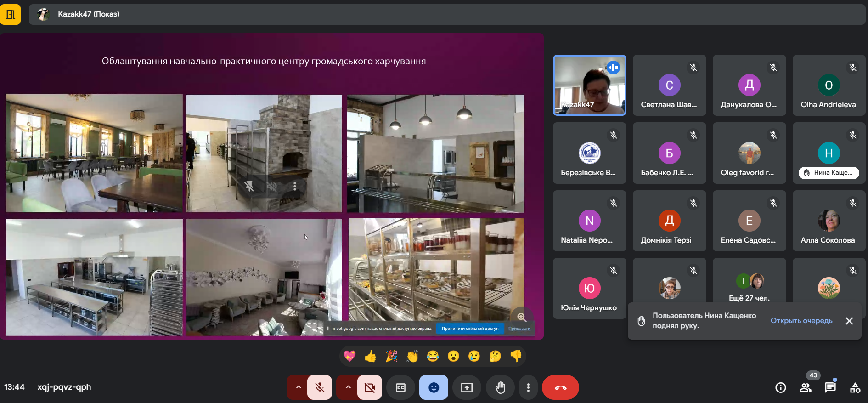Image resolution: width=868 pixels, height=403 pixels.
Task: Select the 'Ещё 27 чел.' participant tile
Action: (749, 286)
